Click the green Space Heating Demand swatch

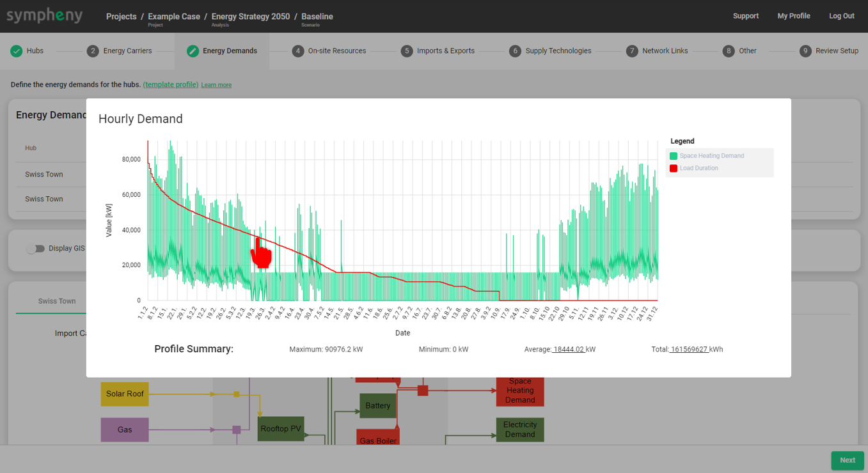(674, 156)
